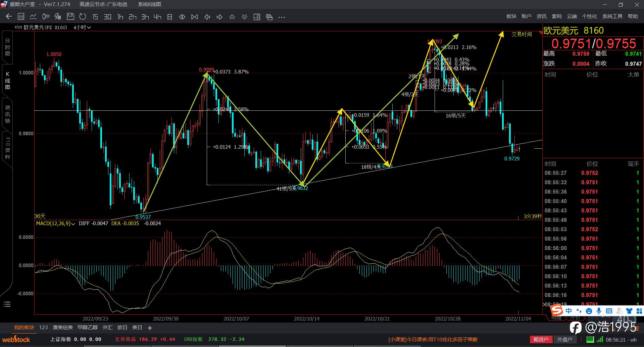This screenshot has width=644, height=347.
Task: Open the 系统工具 menu
Action: 612,16
